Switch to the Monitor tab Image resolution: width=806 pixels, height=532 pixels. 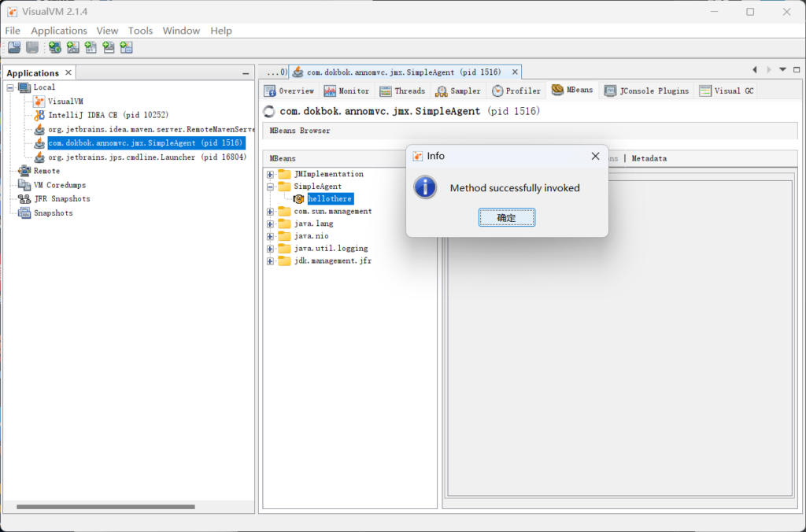[346, 91]
